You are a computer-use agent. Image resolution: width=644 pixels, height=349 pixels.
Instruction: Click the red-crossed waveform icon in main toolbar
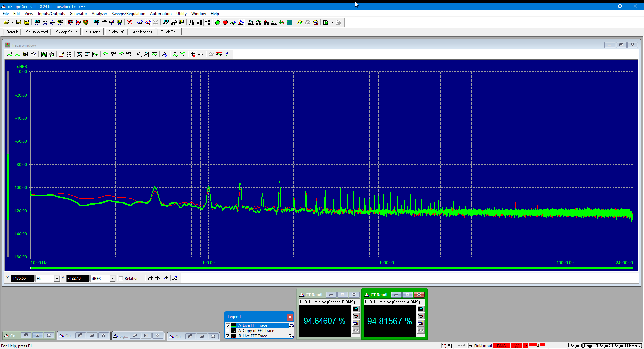coord(148,22)
